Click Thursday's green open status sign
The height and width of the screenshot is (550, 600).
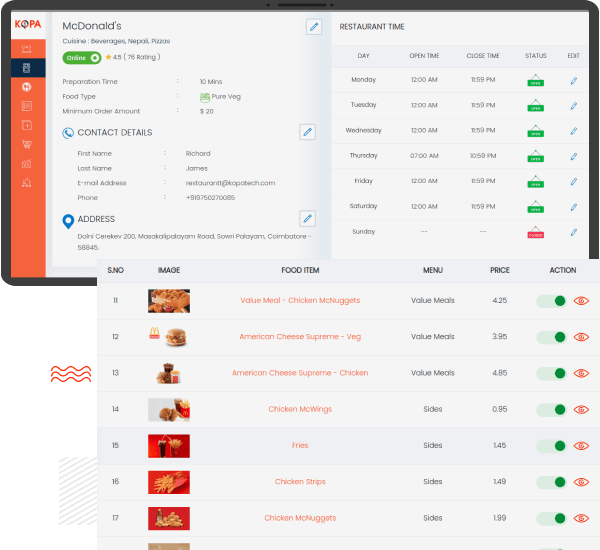click(535, 156)
